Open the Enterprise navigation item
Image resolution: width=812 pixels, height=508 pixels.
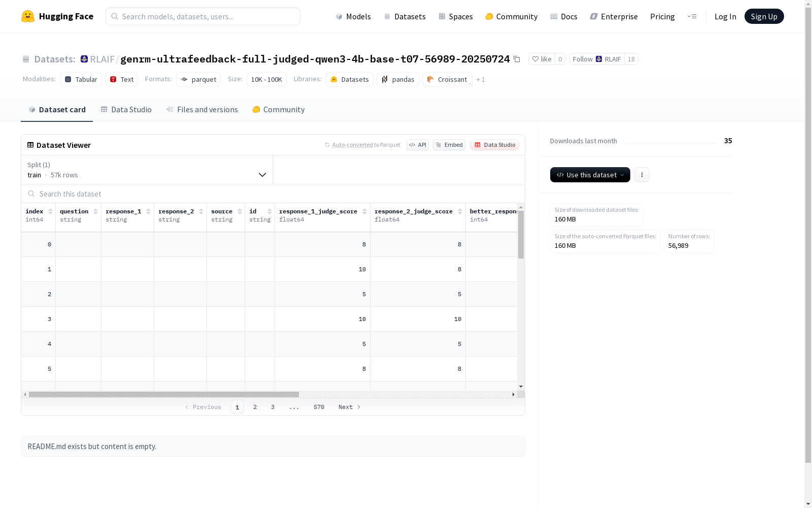[614, 16]
